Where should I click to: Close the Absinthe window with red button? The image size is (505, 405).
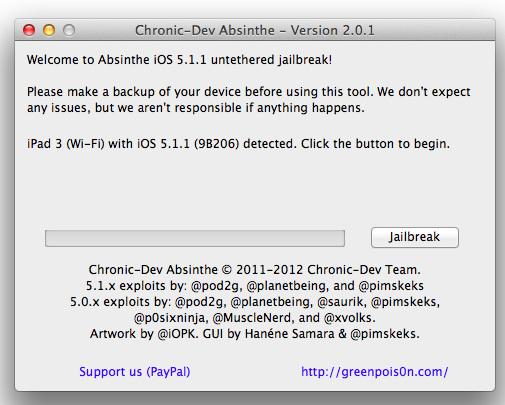[x=29, y=30]
